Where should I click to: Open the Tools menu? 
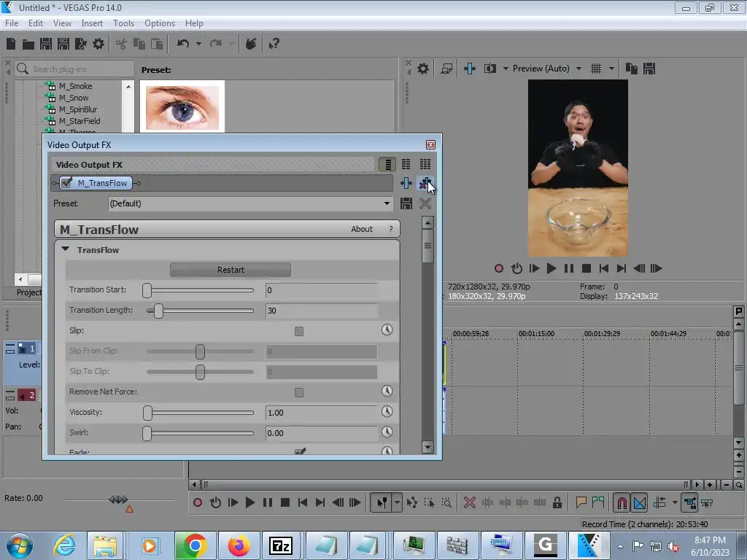coord(123,23)
